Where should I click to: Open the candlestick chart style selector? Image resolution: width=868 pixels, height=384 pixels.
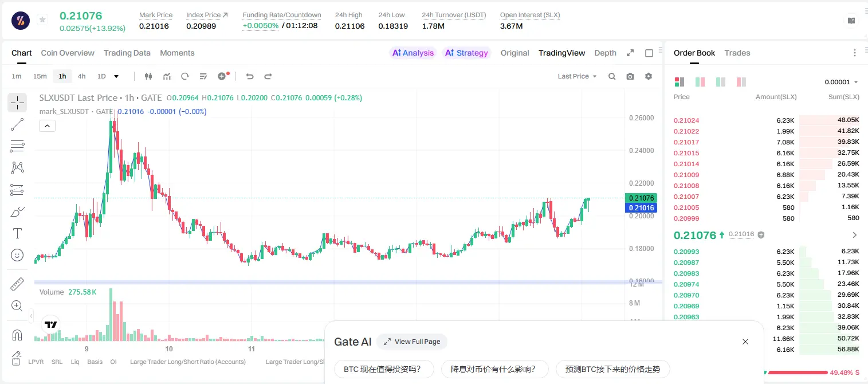[148, 76]
